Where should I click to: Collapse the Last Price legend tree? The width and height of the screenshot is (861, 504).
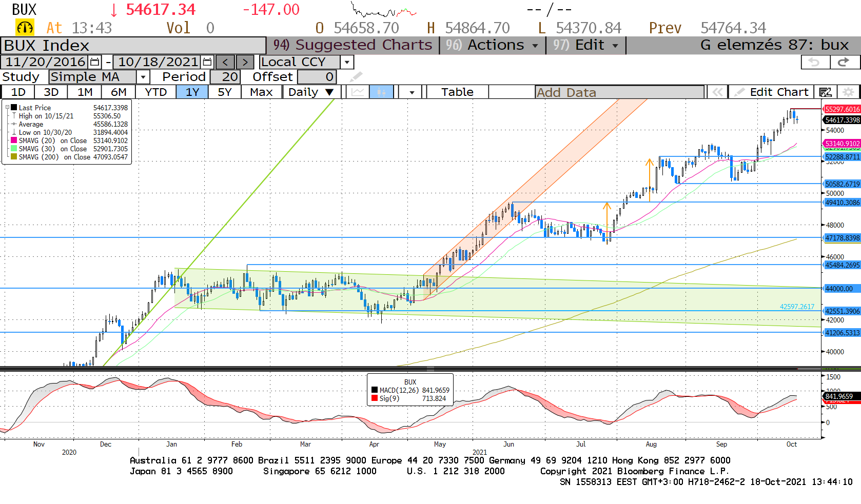tap(7, 108)
